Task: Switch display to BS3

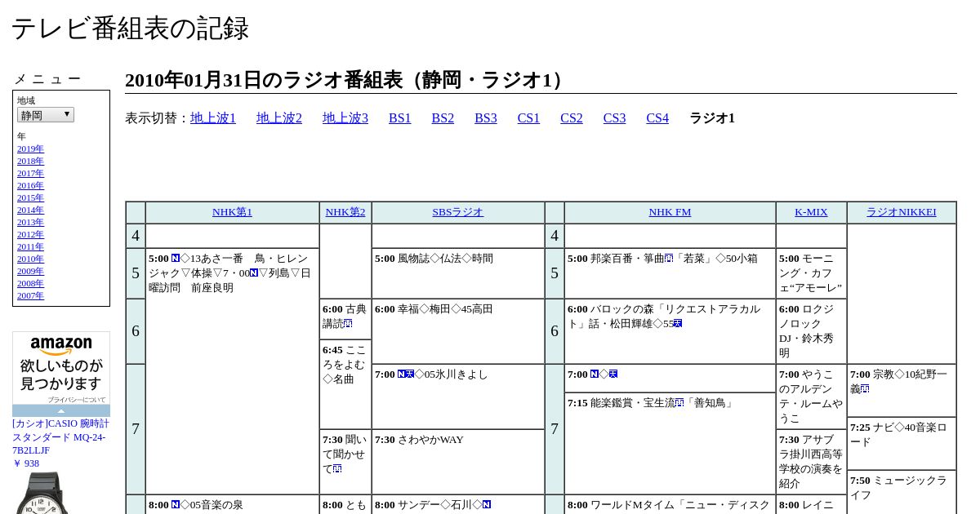Action: click(486, 118)
